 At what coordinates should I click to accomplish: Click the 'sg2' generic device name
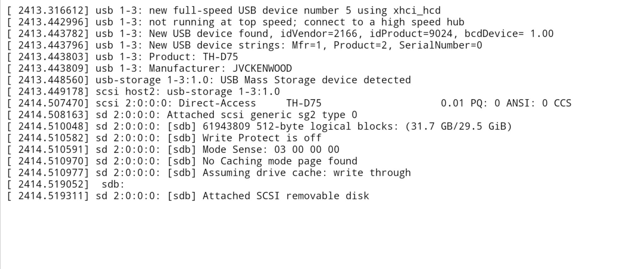(x=307, y=115)
